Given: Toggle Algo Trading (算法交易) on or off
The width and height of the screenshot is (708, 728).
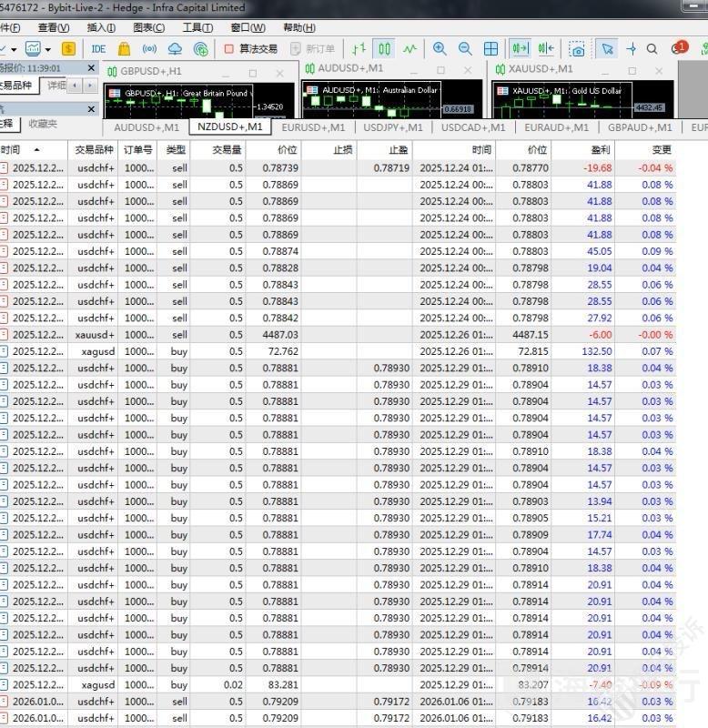Looking at the screenshot, I should point(250,48).
